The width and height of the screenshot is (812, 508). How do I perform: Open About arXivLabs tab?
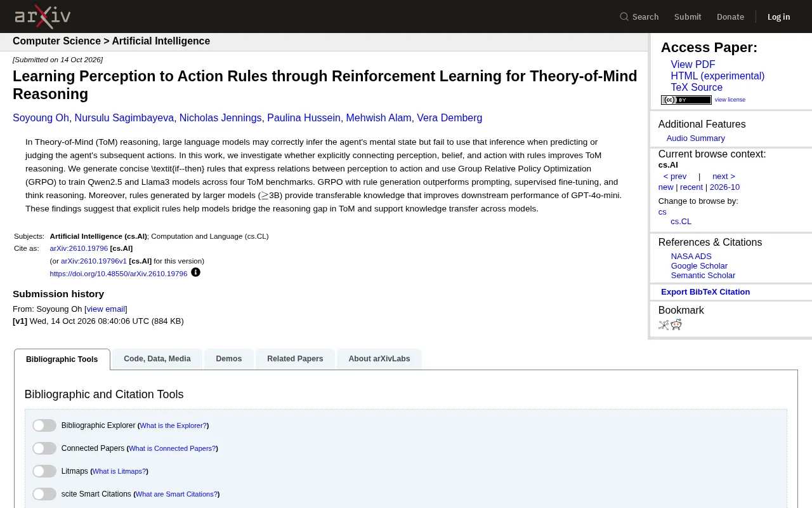tap(379, 359)
